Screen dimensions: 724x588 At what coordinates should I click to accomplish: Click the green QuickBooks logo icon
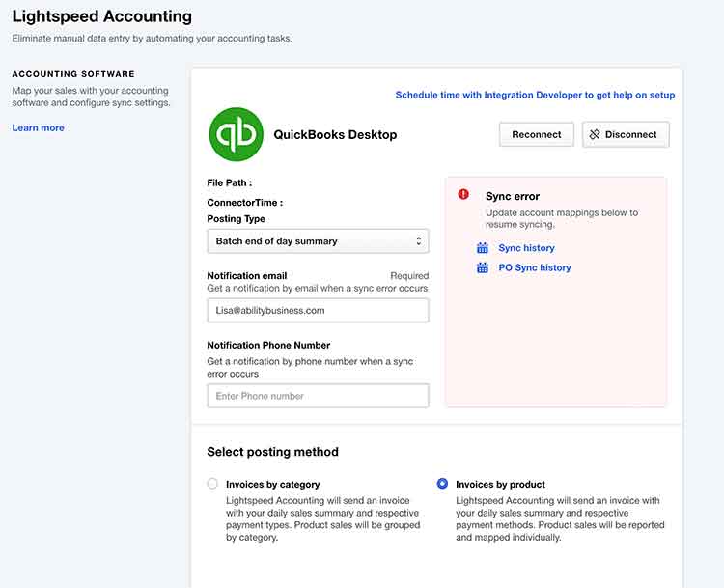(x=236, y=134)
